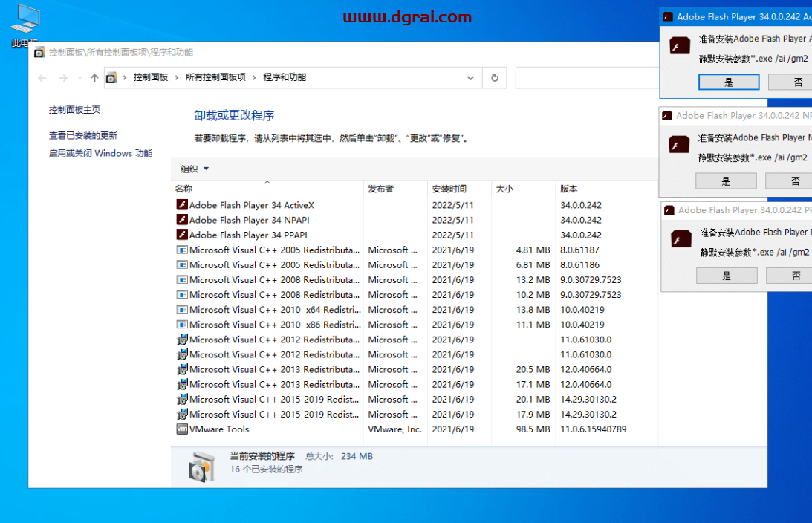Select Adobe Flash Player 34 ActiveX icon

pyautogui.click(x=182, y=204)
